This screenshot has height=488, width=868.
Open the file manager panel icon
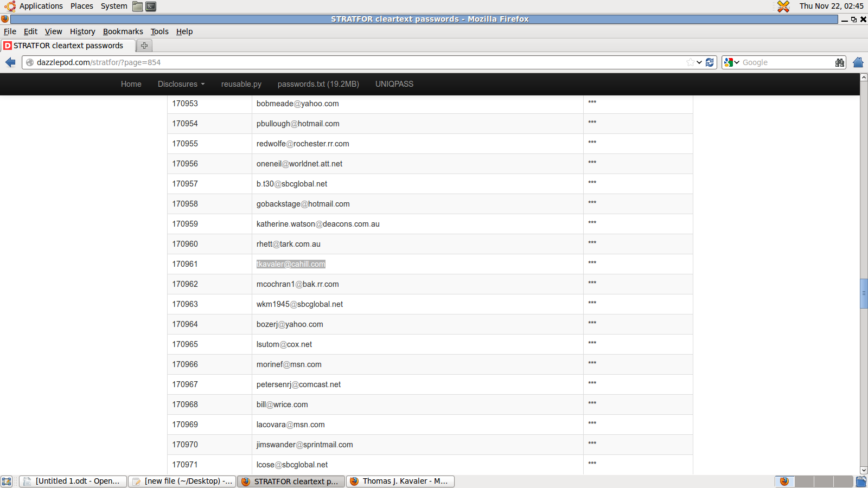[138, 7]
